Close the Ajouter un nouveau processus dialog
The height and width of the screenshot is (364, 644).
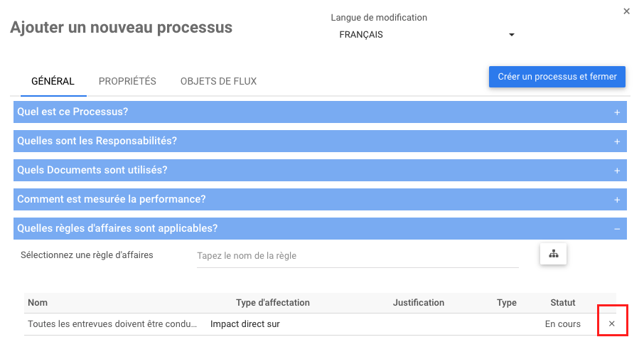(626, 11)
